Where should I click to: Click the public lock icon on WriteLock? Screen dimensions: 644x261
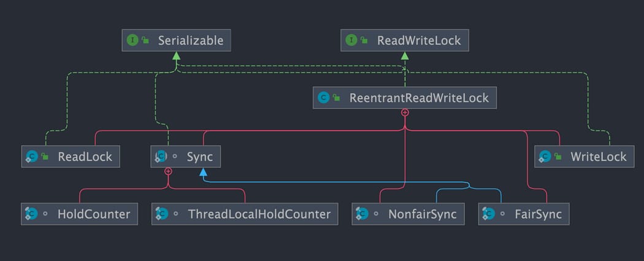[558, 156]
